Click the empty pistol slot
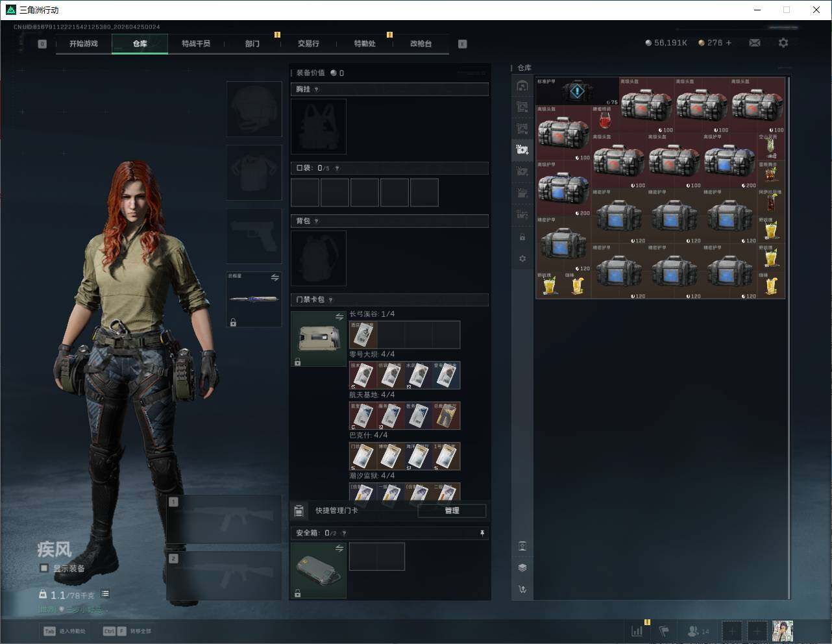This screenshot has height=644, width=832. pyautogui.click(x=254, y=236)
